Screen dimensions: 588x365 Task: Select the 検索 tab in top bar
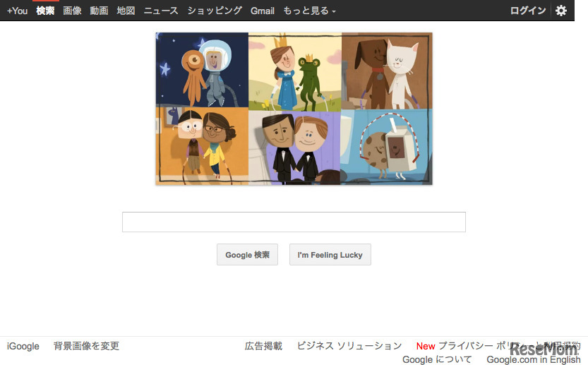45,11
